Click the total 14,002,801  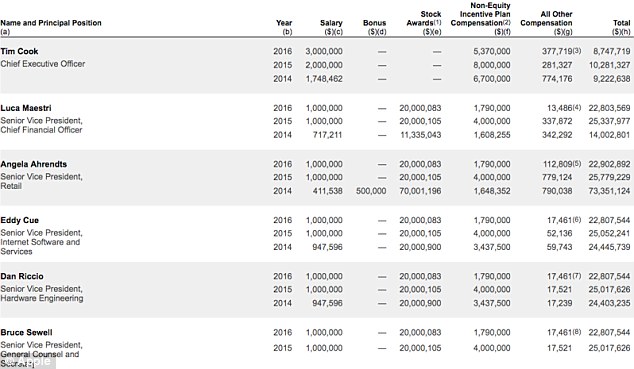coord(609,135)
